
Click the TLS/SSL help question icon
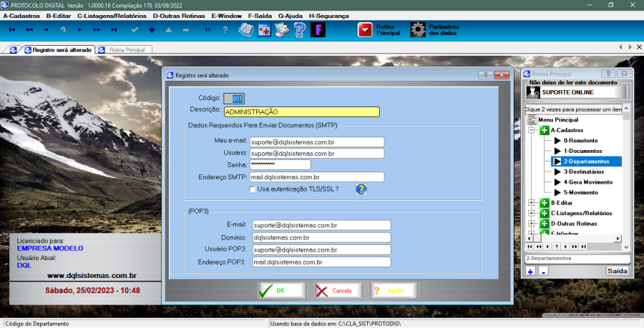point(361,189)
